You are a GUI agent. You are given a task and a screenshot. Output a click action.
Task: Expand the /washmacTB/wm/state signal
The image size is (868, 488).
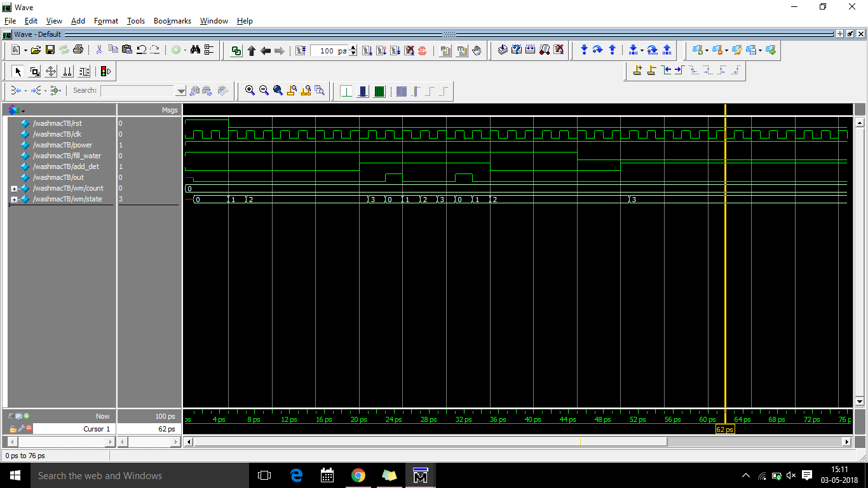(x=14, y=200)
